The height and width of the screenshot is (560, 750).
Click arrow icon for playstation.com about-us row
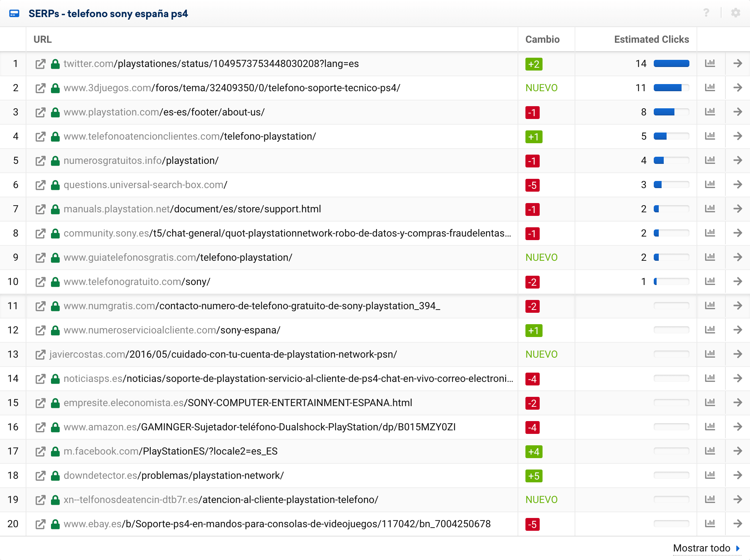738,112
